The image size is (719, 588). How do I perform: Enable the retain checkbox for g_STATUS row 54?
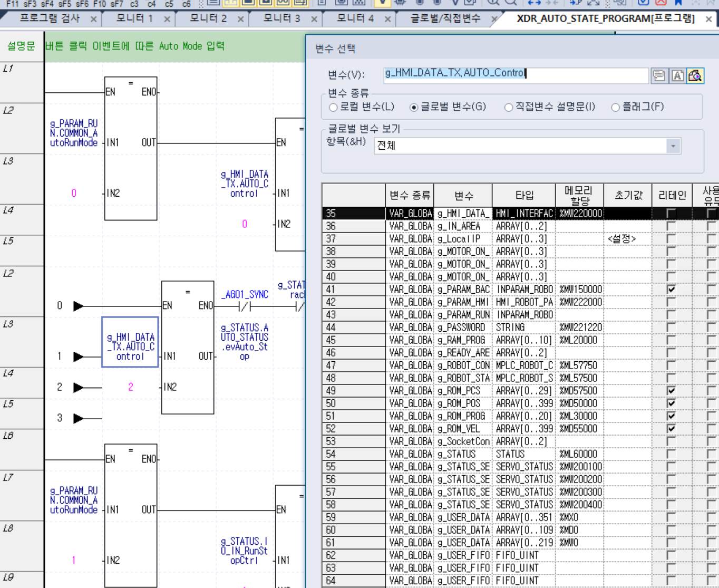pyautogui.click(x=672, y=454)
